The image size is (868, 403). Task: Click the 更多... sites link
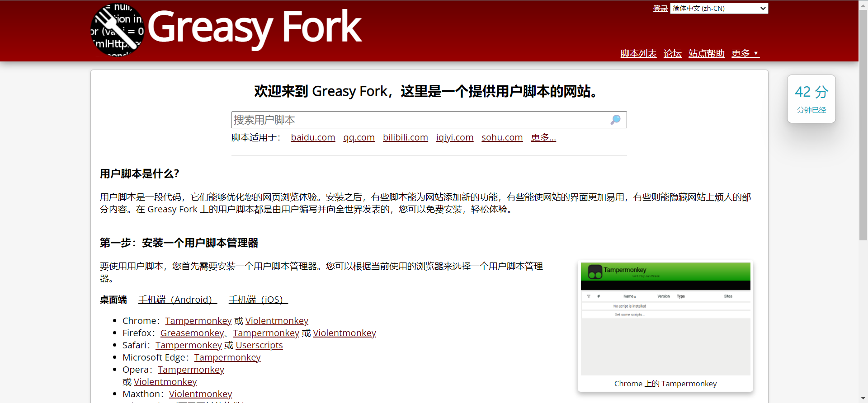tap(543, 137)
